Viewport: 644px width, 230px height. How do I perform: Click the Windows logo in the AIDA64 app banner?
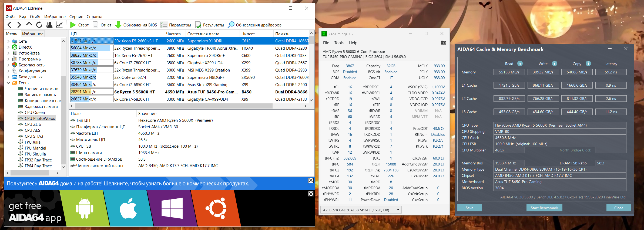[x=172, y=208]
